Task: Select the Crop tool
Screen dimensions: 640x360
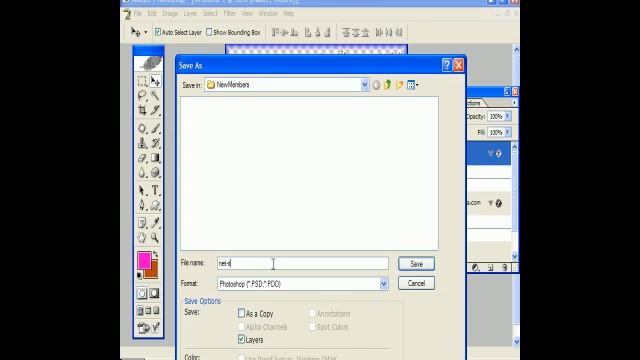Action: [142, 110]
